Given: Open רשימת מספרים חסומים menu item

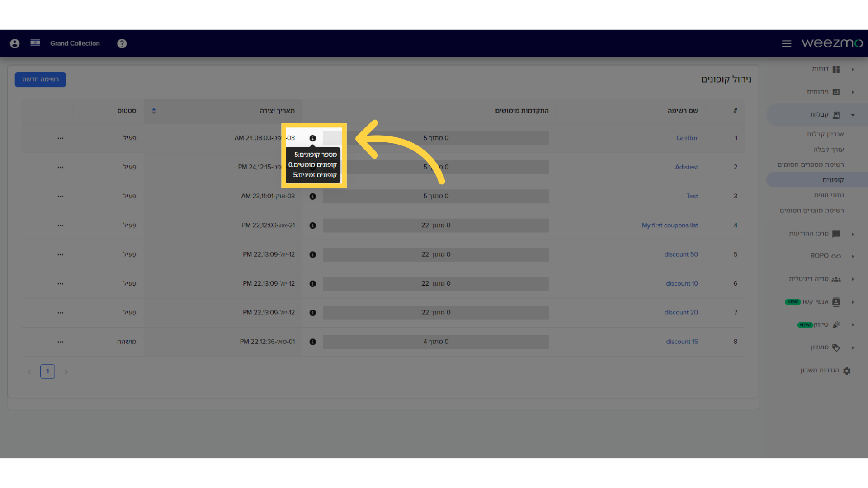Looking at the screenshot, I should pos(811,165).
